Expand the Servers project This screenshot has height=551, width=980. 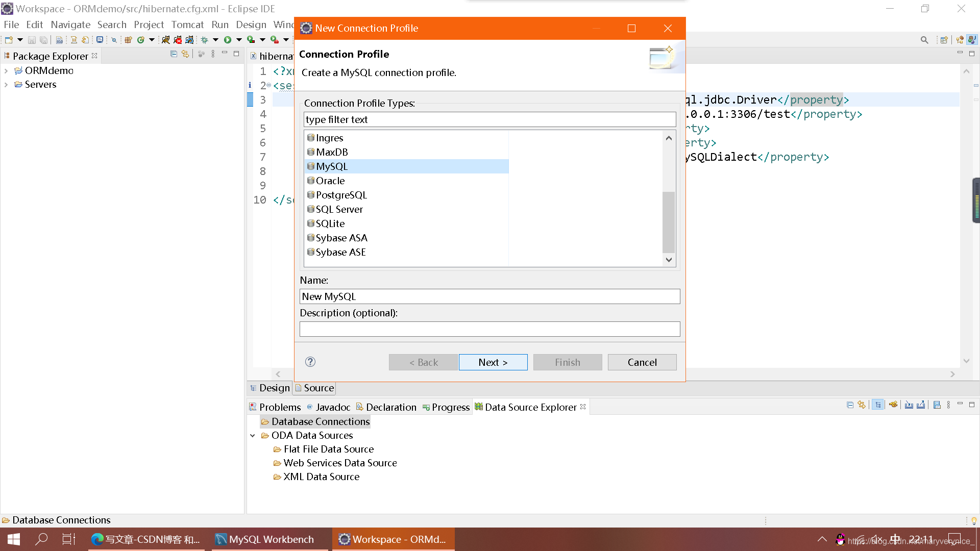coord(6,85)
